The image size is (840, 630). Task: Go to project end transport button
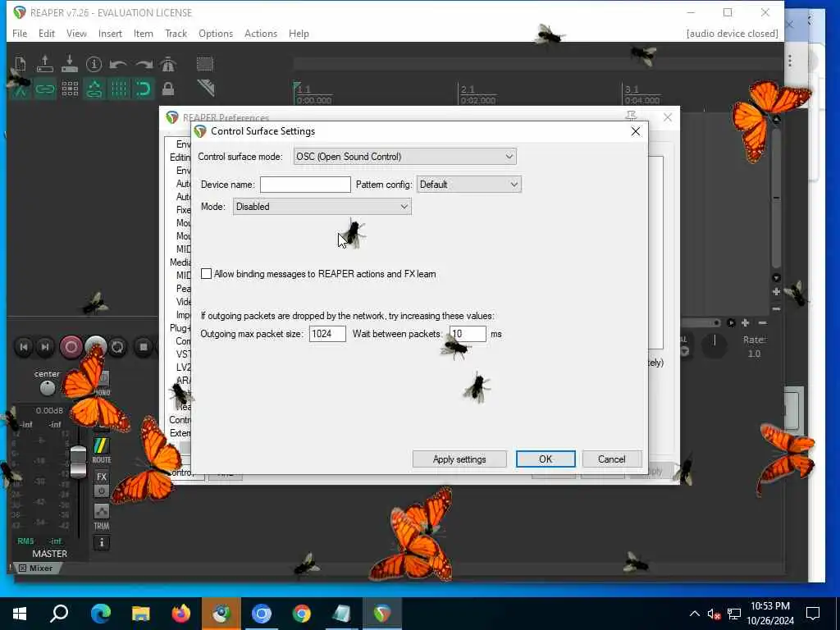coord(45,347)
